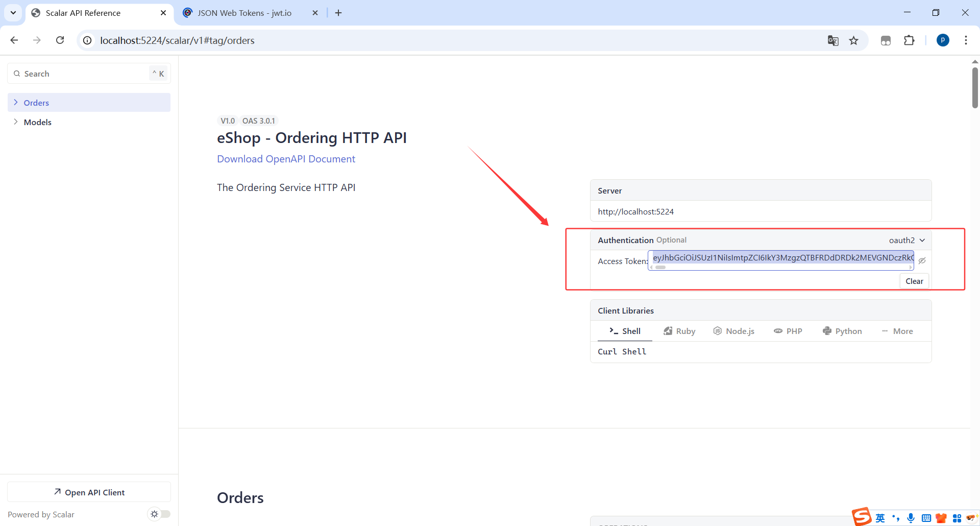
Task: Open a new browser tab
Action: [x=338, y=13]
